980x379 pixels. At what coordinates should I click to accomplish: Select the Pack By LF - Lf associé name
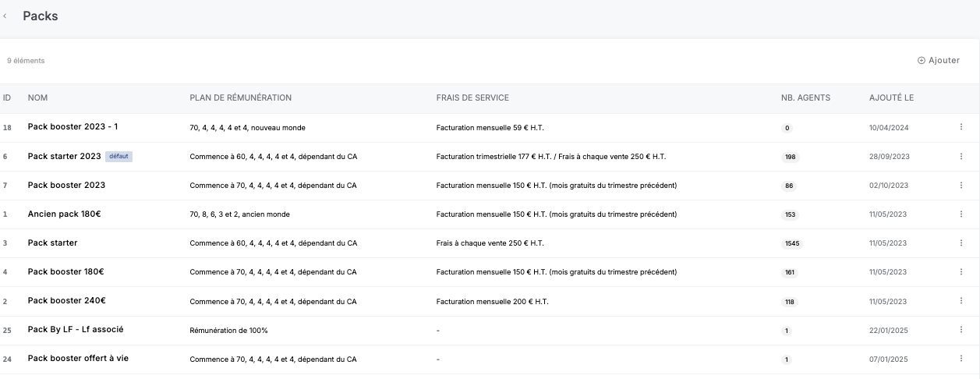(x=76, y=330)
